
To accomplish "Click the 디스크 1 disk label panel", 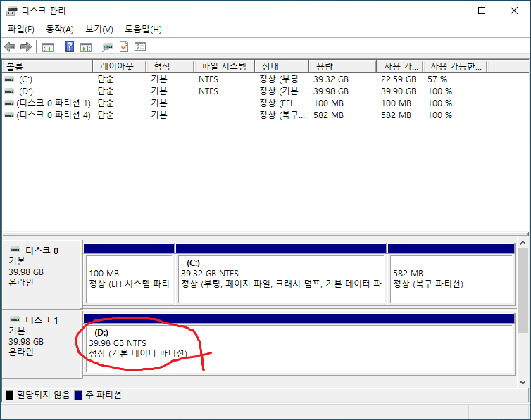I will [x=42, y=344].
